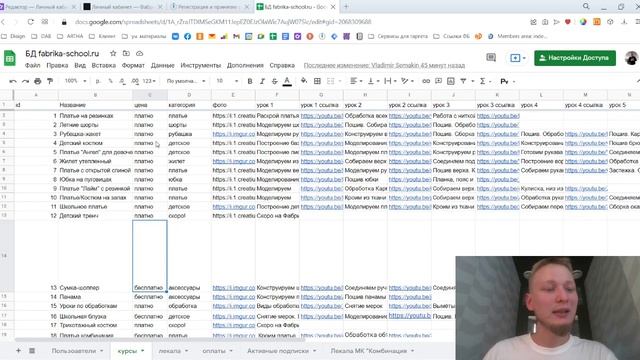
Task: Open the zoom level dropdown
Action: tap(76, 81)
